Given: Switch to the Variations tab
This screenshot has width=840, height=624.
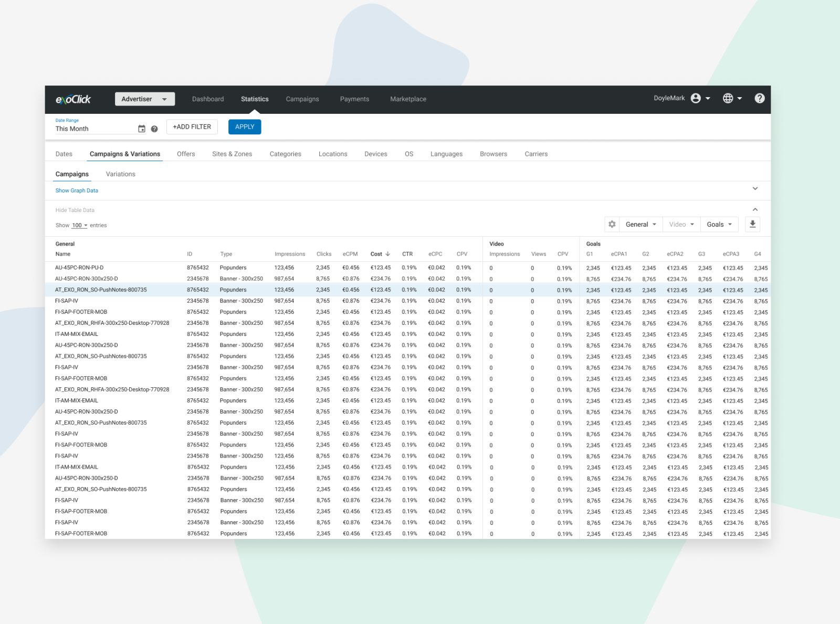Looking at the screenshot, I should 120,174.
